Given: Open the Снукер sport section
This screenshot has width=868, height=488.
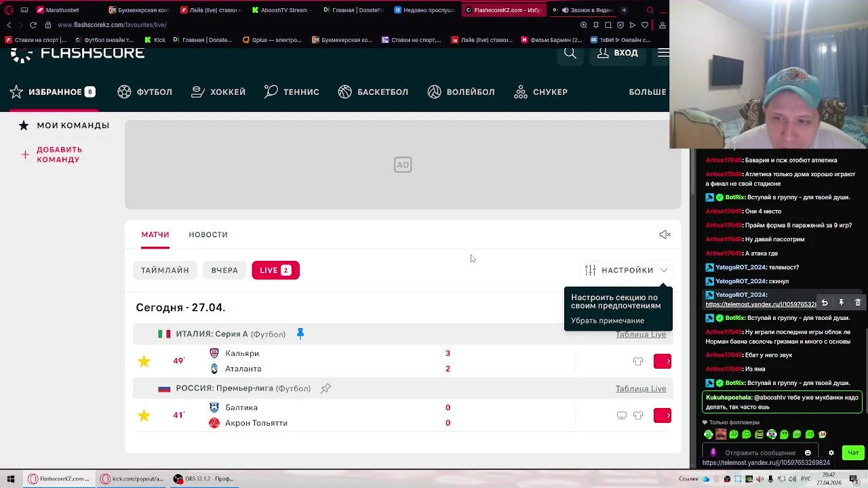Looking at the screenshot, I should 540,91.
